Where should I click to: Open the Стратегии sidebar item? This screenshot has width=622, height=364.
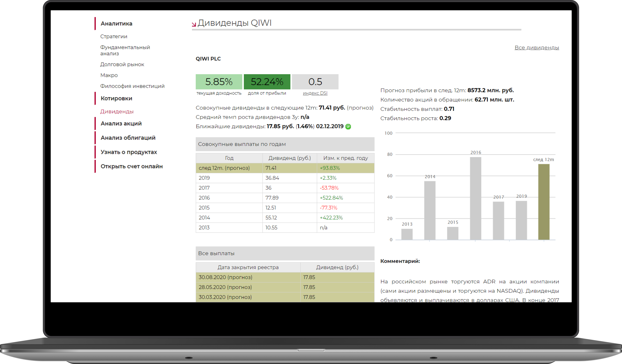(114, 36)
